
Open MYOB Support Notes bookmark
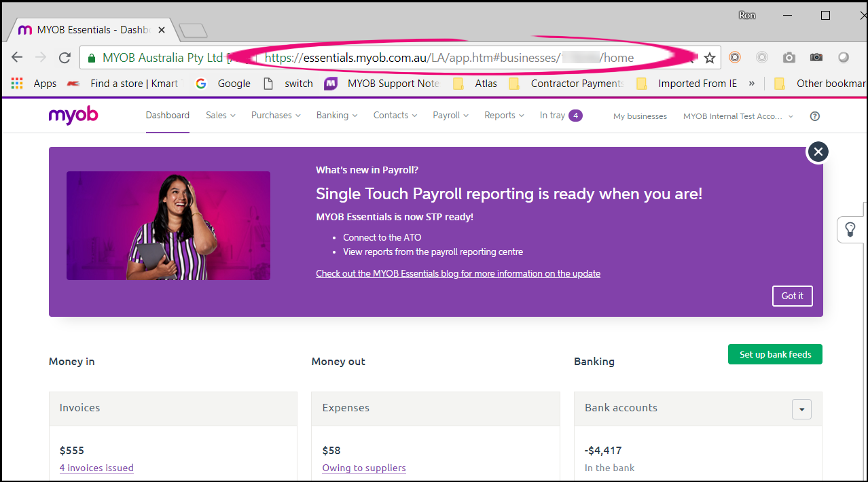pos(382,84)
